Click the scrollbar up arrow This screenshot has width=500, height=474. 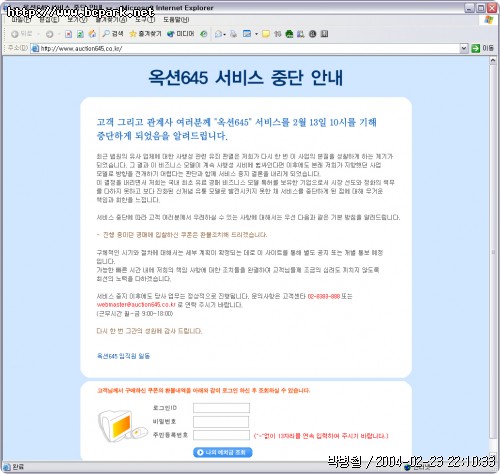[x=493, y=60]
